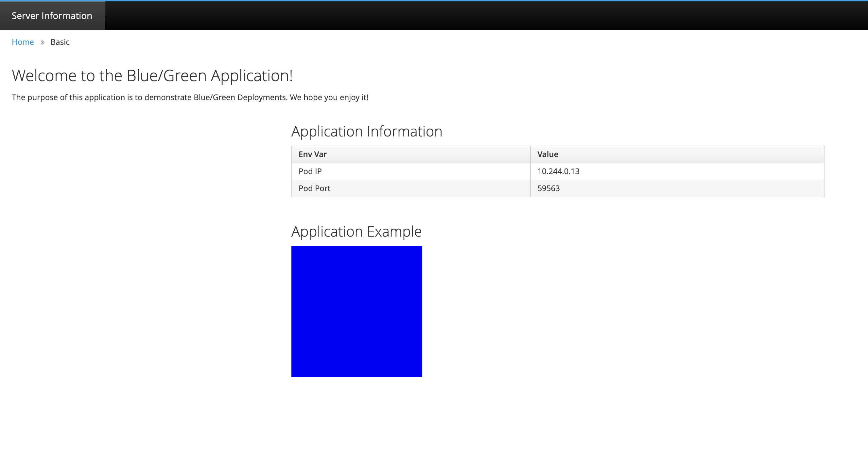Click the empty dark navbar area
The height and width of the screenshot is (449, 868).
(x=487, y=15)
